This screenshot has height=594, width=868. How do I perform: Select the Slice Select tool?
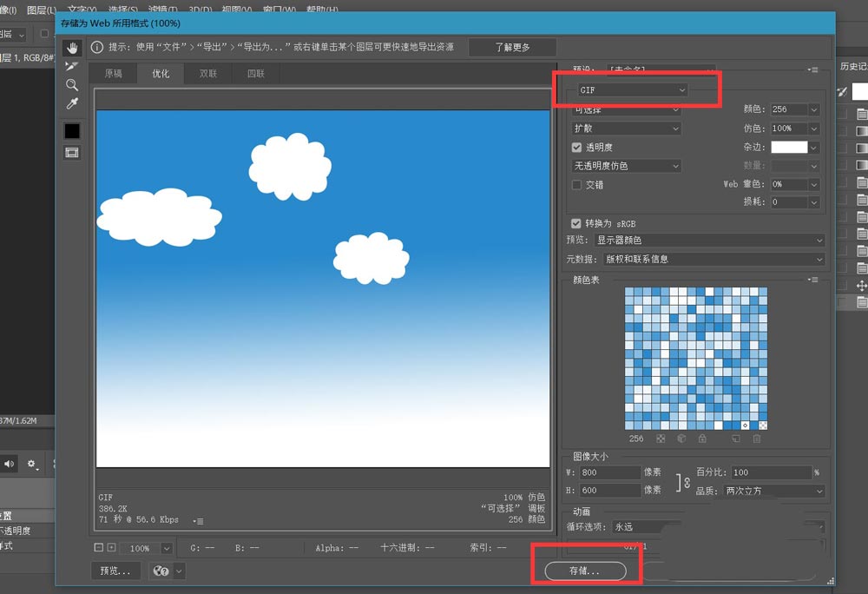(72, 66)
